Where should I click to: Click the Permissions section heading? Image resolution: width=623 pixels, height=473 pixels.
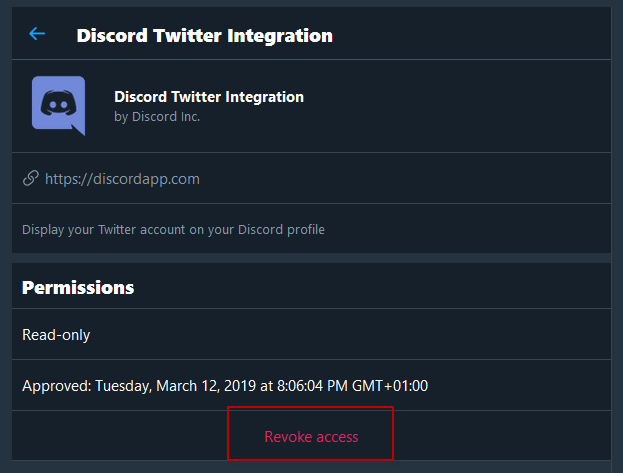[x=78, y=287]
